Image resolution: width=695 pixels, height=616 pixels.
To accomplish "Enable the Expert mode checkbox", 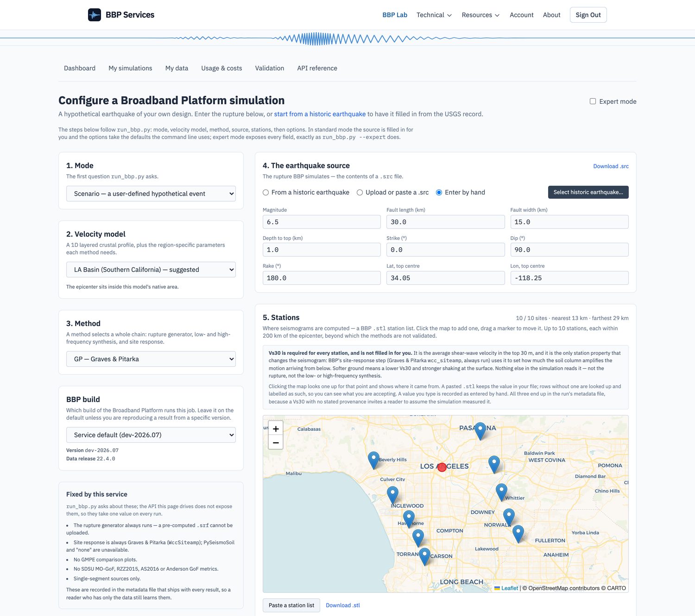I will 593,101.
